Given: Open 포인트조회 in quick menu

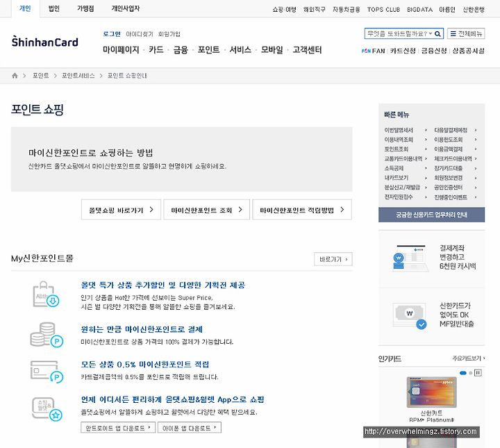Looking at the screenshot, I should click(397, 149).
